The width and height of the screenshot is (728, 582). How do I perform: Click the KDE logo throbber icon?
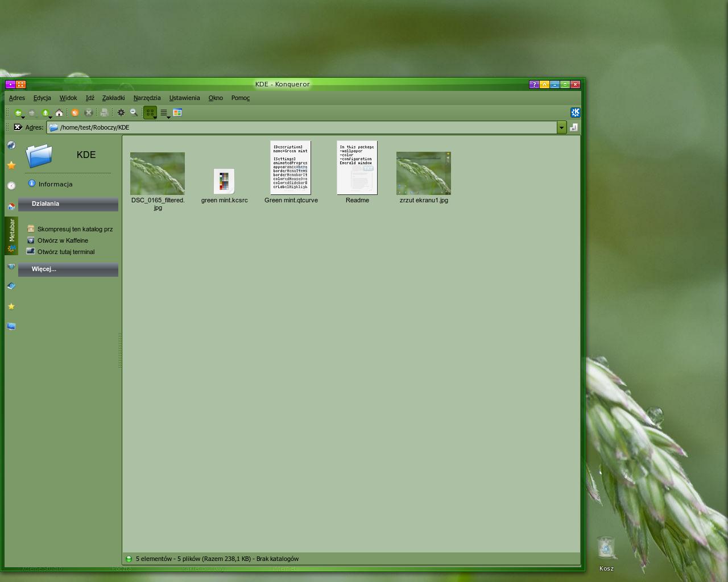[576, 113]
